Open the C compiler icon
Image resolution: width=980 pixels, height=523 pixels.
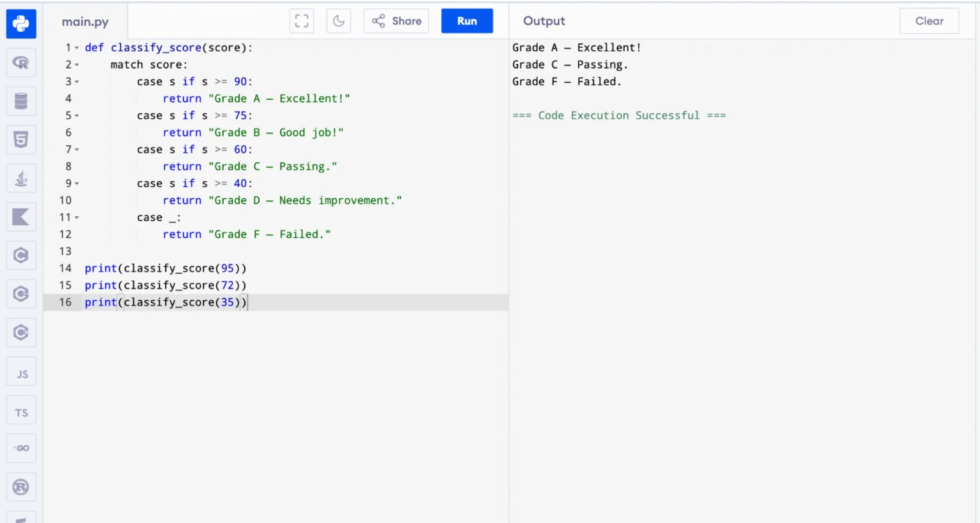(21, 255)
